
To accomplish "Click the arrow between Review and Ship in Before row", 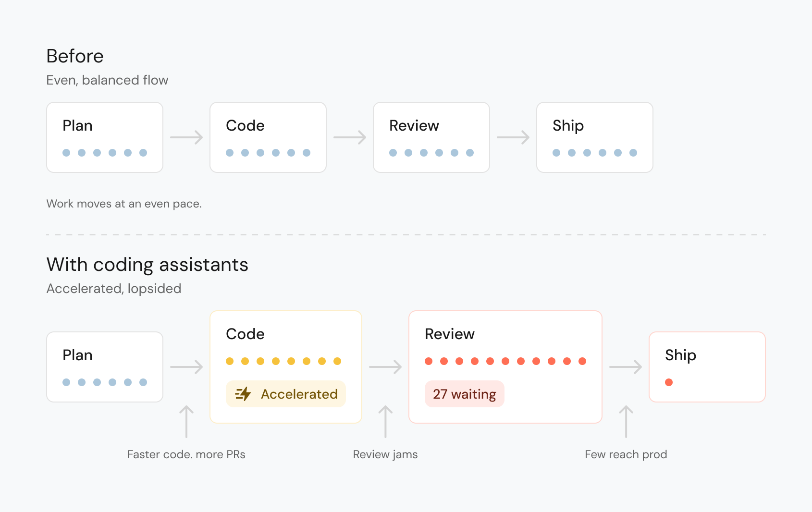I will pyautogui.click(x=513, y=137).
